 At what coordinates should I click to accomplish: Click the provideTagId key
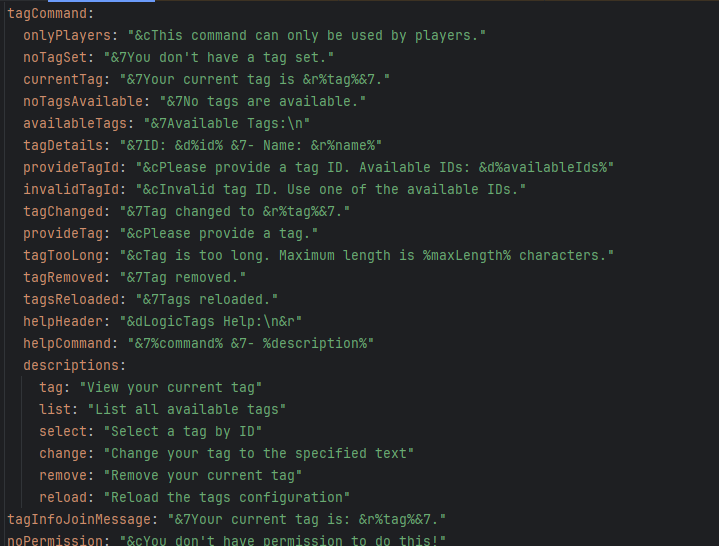tap(71, 167)
